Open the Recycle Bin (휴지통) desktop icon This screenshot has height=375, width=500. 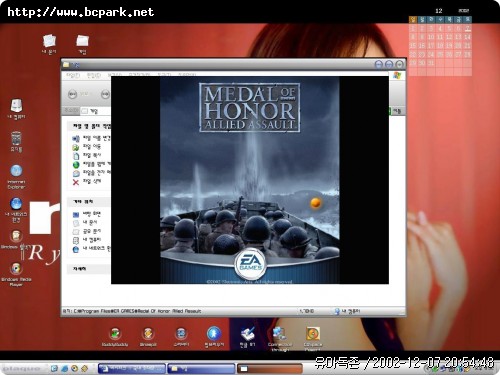tap(16, 141)
